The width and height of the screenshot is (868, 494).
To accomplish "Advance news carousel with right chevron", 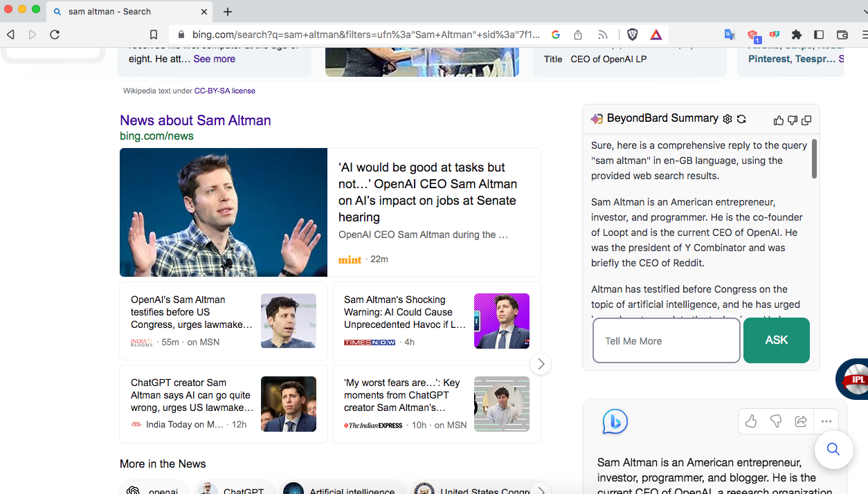I will click(541, 364).
